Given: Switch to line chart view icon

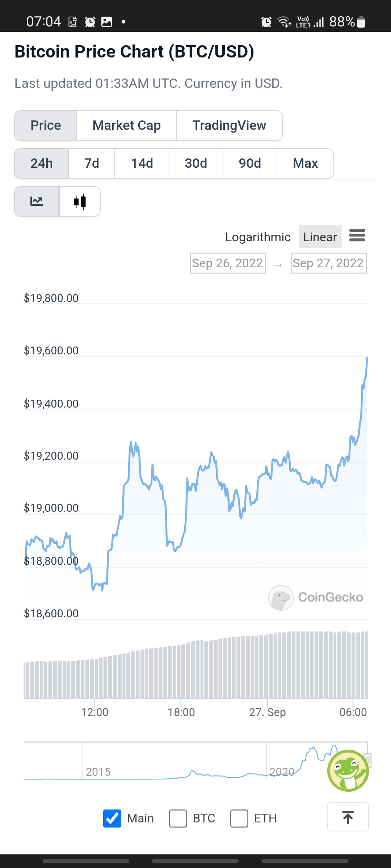Looking at the screenshot, I should [x=37, y=201].
